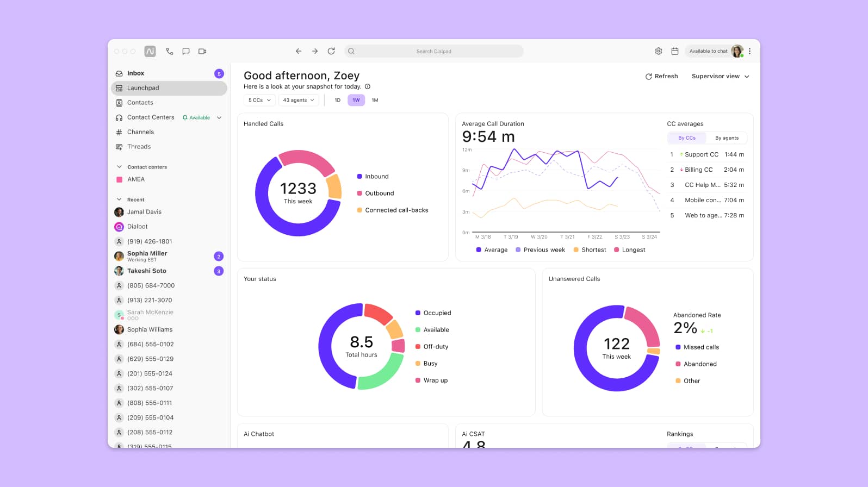Go back with the left arrow
The height and width of the screenshot is (487, 868).
(x=299, y=51)
